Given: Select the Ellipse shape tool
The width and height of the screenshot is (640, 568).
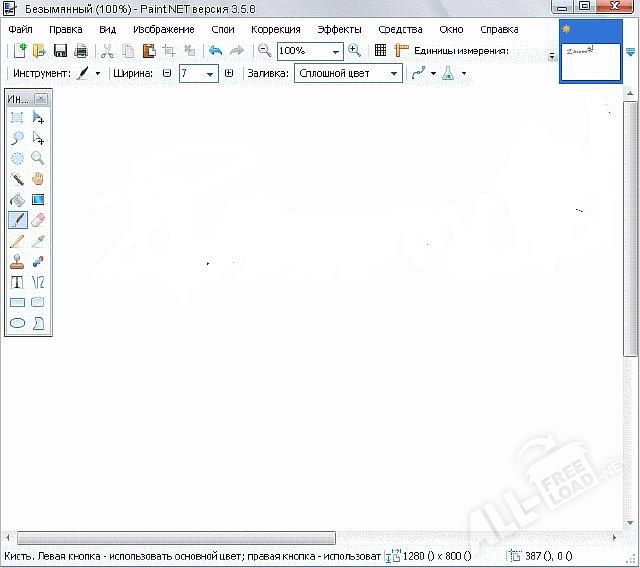Looking at the screenshot, I should (x=17, y=323).
